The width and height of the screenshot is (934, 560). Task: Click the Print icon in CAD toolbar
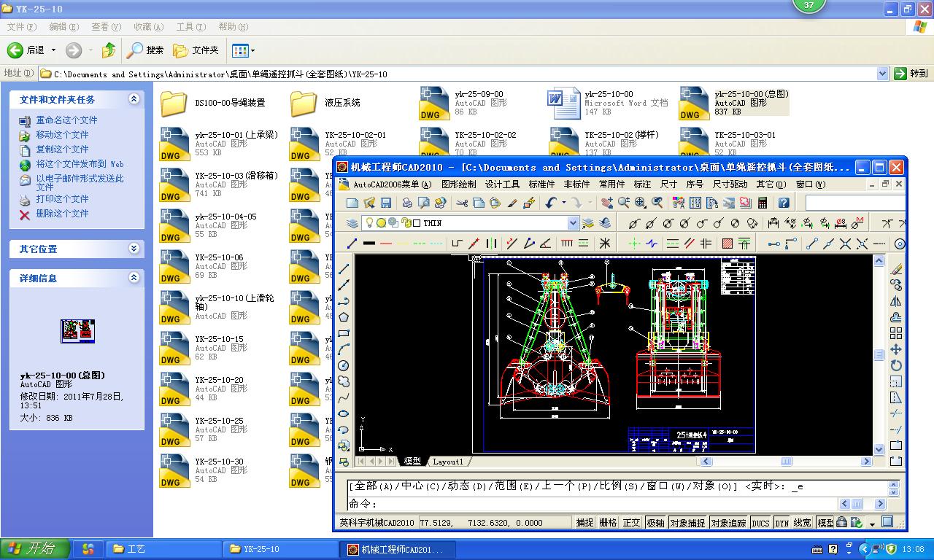point(407,203)
